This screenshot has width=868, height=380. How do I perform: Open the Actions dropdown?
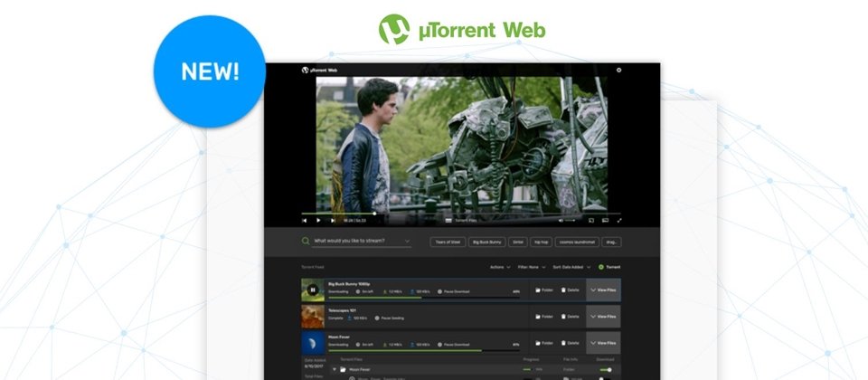(x=500, y=267)
